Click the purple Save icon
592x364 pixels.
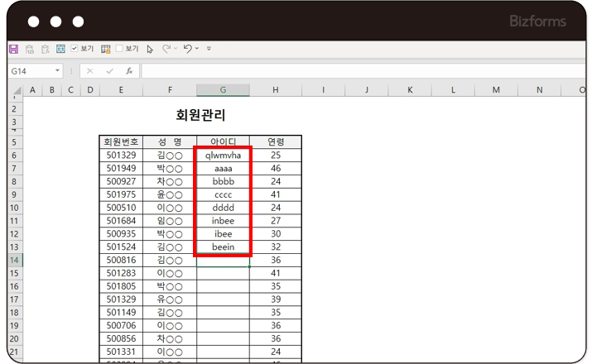click(13, 49)
